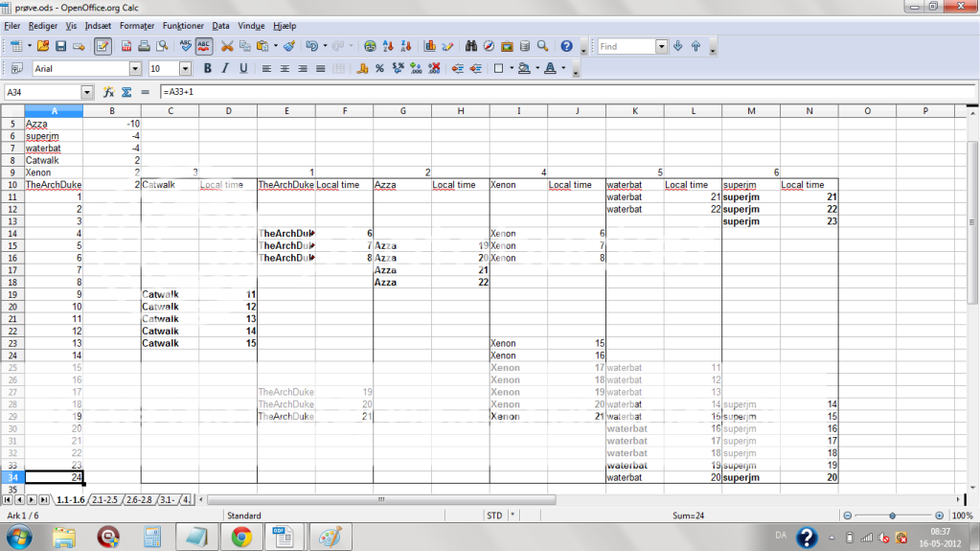Image resolution: width=980 pixels, height=551 pixels.
Task: Click the Paste clipboard icon
Action: coord(262,46)
